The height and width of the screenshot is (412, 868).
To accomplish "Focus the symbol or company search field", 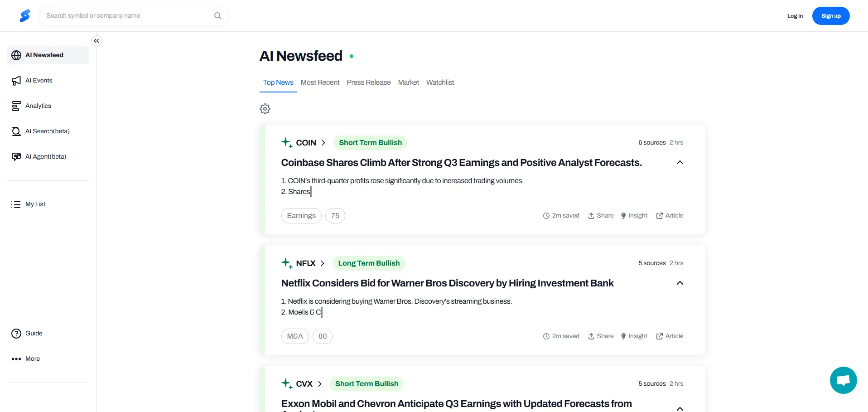I will click(x=127, y=16).
